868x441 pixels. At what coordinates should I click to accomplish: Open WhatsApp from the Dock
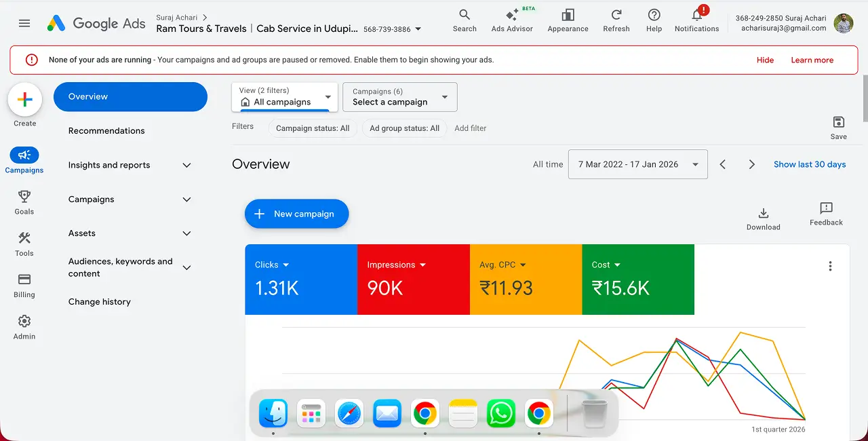500,413
